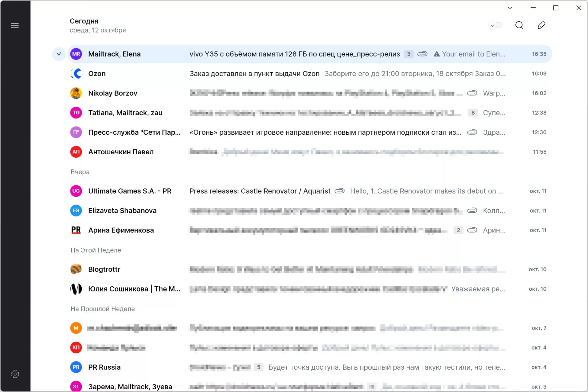Click the На Этой Неделе section label
Viewport: 588px width, 392px height.
[x=96, y=250]
